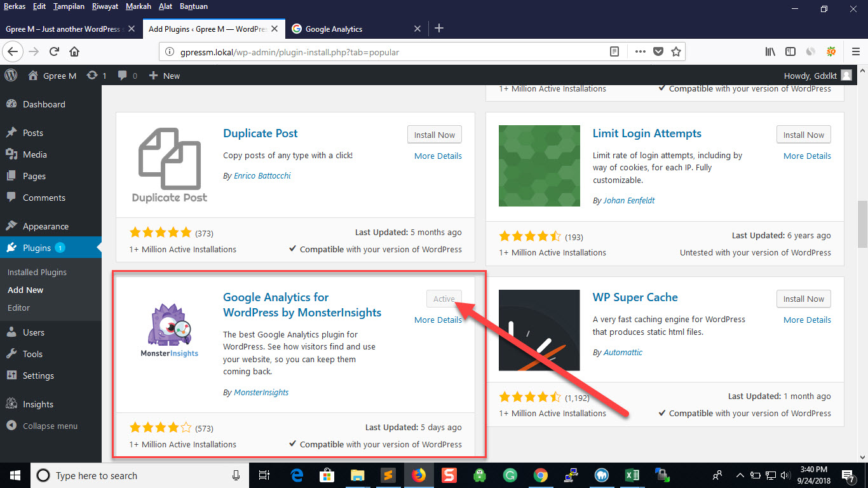The height and width of the screenshot is (488, 868).
Task: Open More Details for WP Super Cache
Action: coord(807,320)
